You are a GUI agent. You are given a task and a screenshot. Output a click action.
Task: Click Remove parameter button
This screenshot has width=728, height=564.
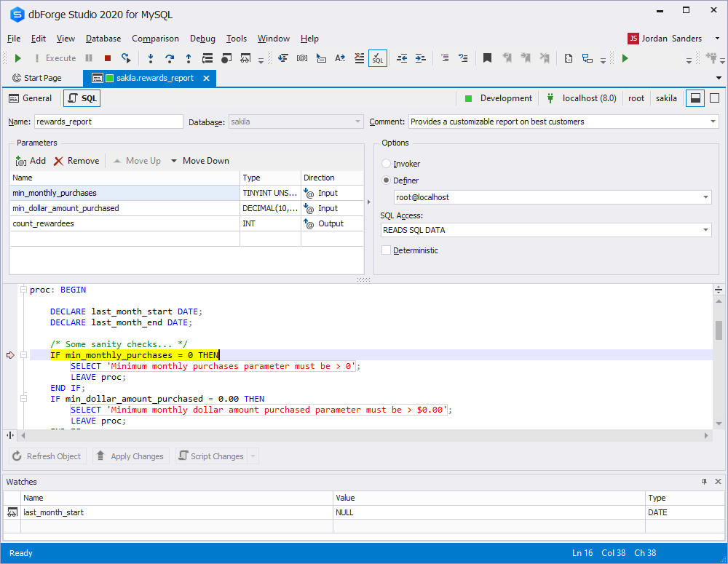tap(76, 161)
